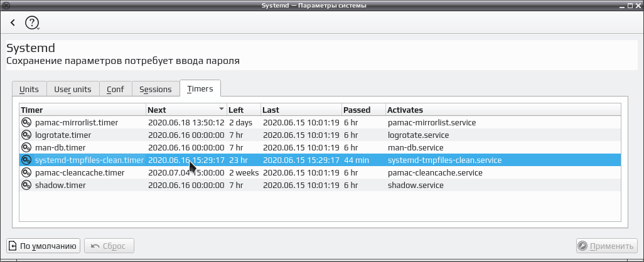Select the systemd-tmpfiles-clean.timer name
This screenshot has width=644, height=262.
coord(90,160)
